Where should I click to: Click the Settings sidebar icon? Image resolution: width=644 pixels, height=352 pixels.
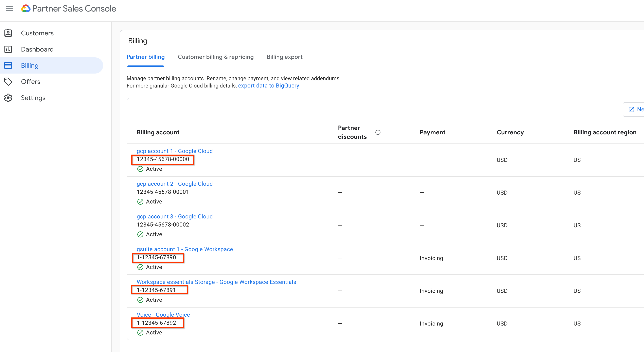click(x=9, y=98)
